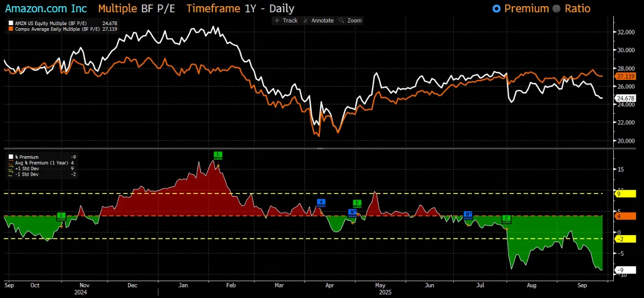644x298 pixels.
Task: Click the blue 4 event flag in April
Action: (321, 202)
